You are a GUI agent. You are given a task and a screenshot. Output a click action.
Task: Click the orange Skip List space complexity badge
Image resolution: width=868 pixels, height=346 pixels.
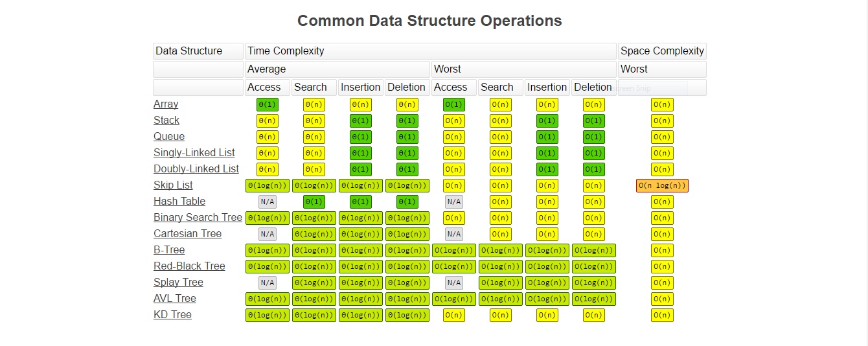(662, 186)
